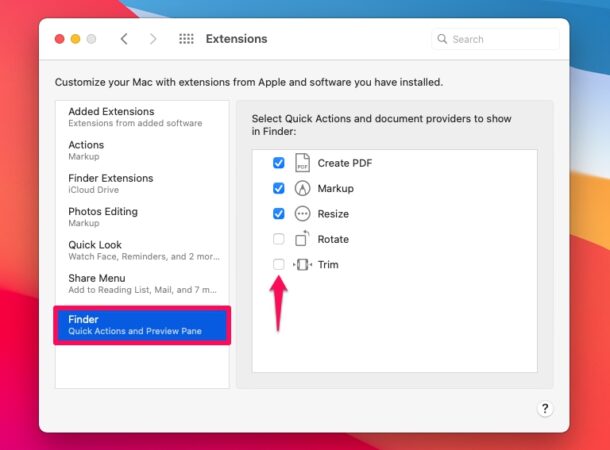The width and height of the screenshot is (610, 450).
Task: Select Photos Editing in the sidebar
Action: [x=142, y=217]
